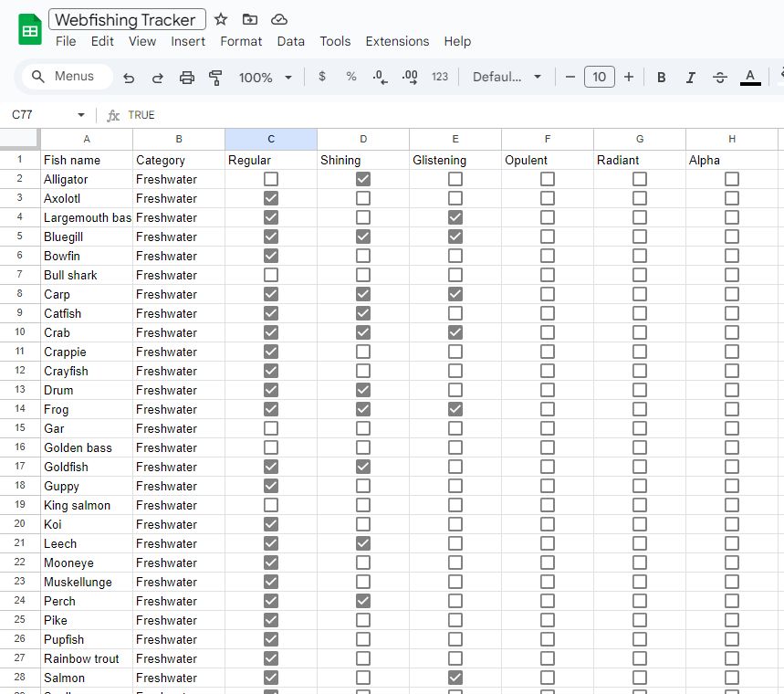Open the Tools menu

(335, 41)
